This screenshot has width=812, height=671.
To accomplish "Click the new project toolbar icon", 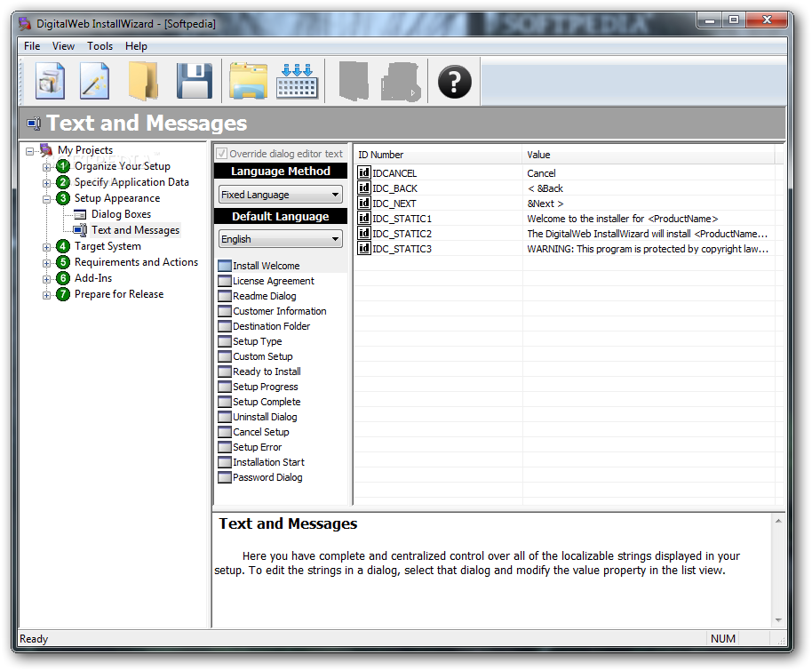I will pyautogui.click(x=51, y=81).
